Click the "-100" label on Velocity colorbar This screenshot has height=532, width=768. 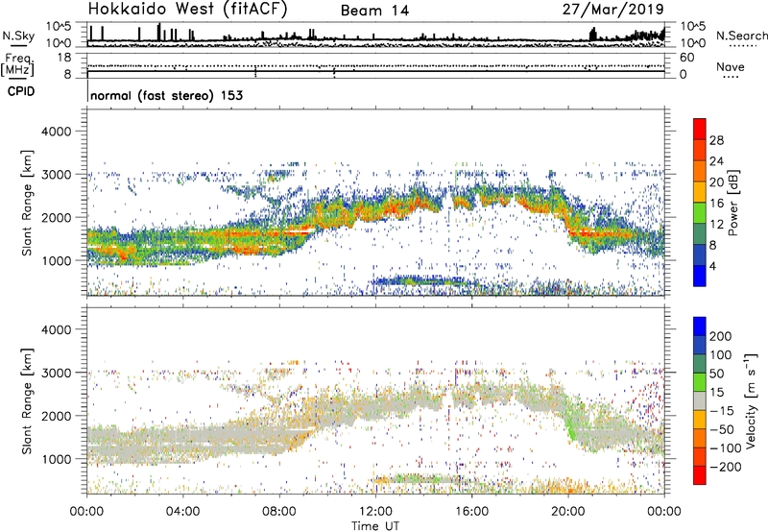tap(726, 448)
